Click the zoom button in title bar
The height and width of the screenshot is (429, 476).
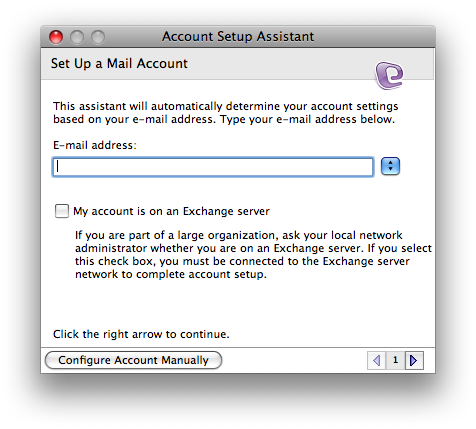click(x=98, y=37)
